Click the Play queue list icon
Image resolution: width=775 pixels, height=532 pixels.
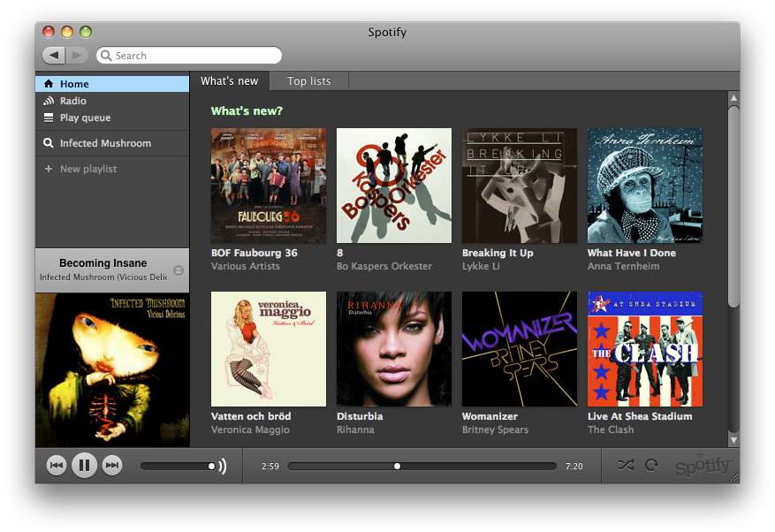[49, 118]
